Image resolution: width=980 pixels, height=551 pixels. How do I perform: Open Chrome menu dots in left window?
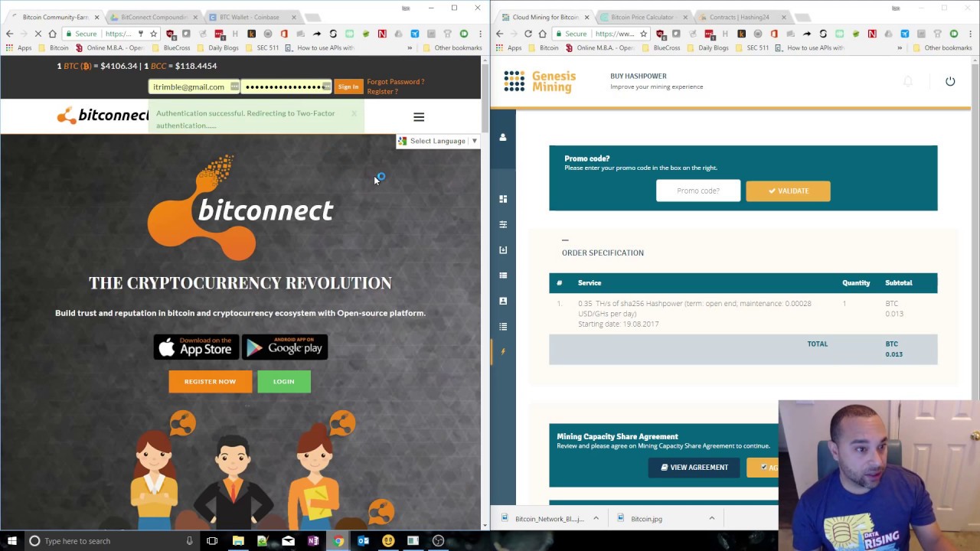click(480, 34)
